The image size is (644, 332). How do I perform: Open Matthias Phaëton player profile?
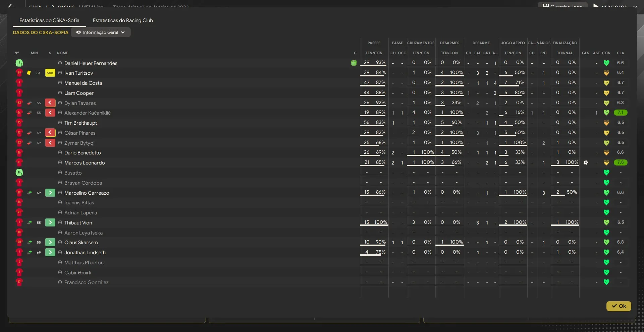(x=84, y=262)
